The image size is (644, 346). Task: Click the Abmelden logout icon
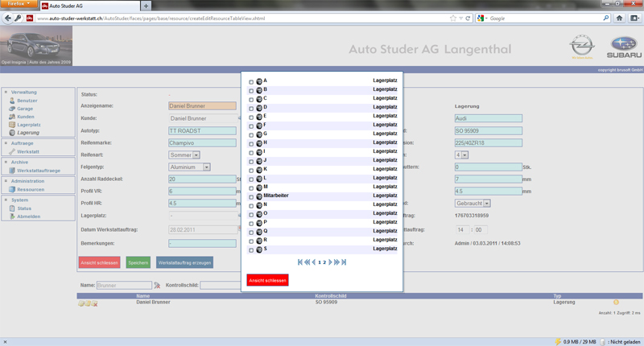pos(12,216)
